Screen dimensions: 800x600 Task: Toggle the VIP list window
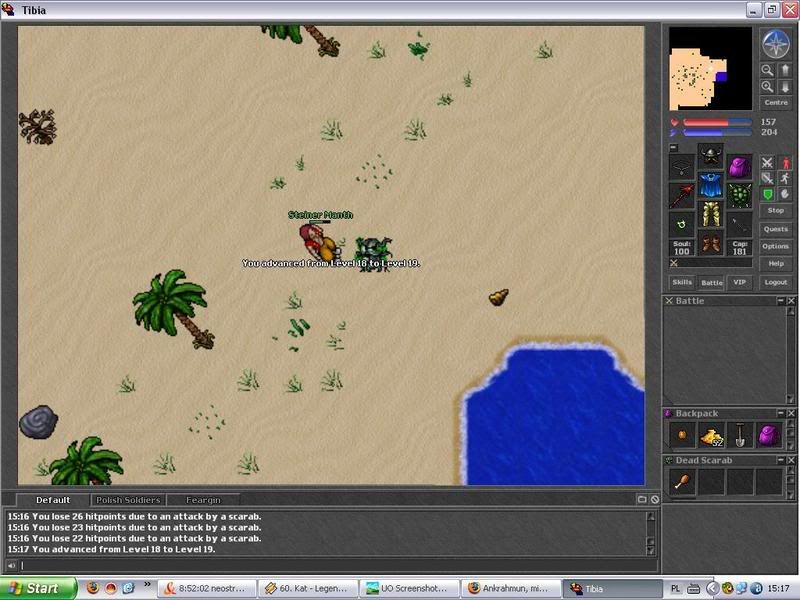(740, 282)
